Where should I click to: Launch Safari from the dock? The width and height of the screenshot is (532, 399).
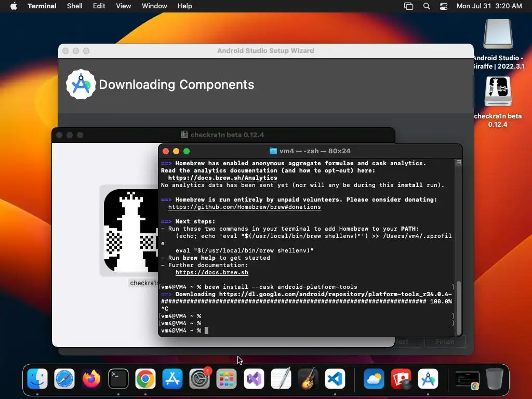[64, 379]
